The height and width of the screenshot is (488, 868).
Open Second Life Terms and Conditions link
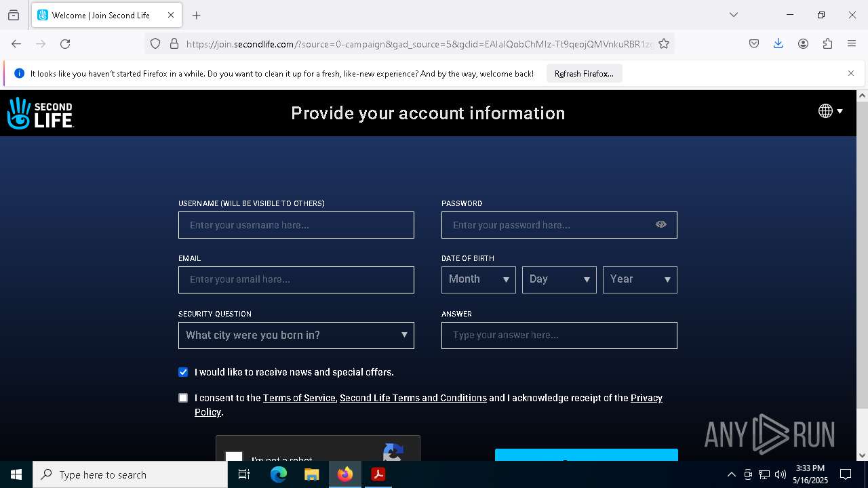point(413,398)
